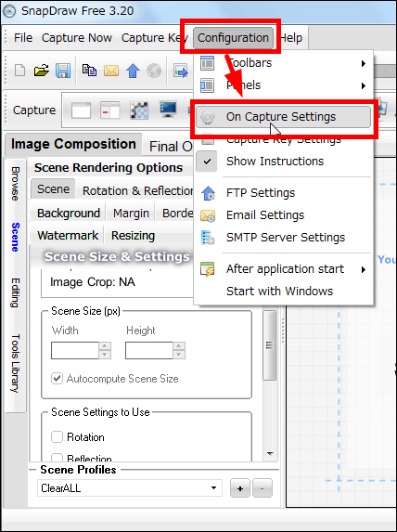Send by email using envelope icon
Viewport: 397px width, 532px height.
point(111,71)
